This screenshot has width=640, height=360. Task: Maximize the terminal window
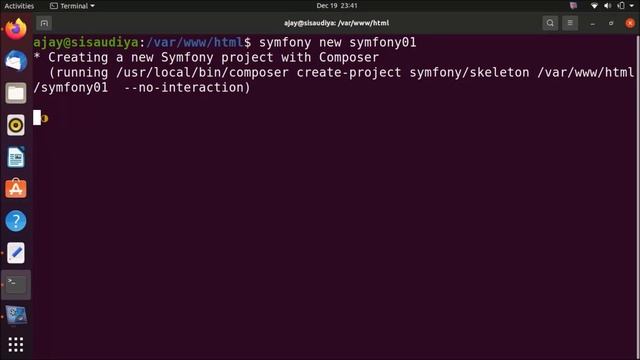[611, 23]
